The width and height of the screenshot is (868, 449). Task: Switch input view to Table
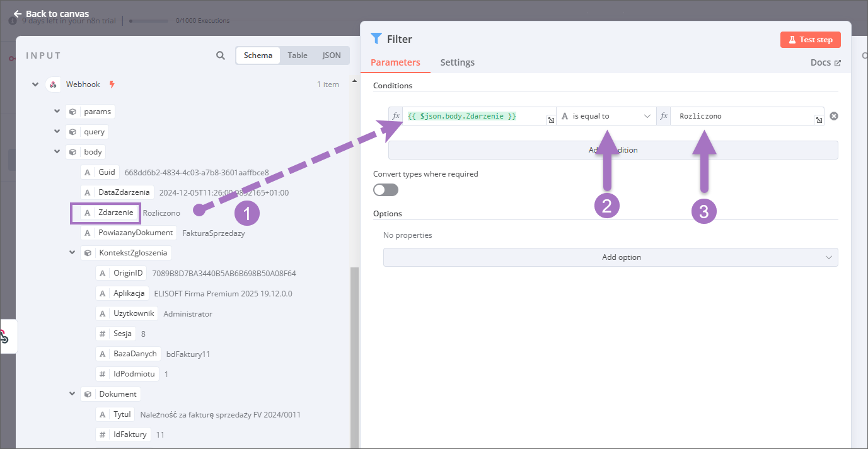tap(298, 55)
